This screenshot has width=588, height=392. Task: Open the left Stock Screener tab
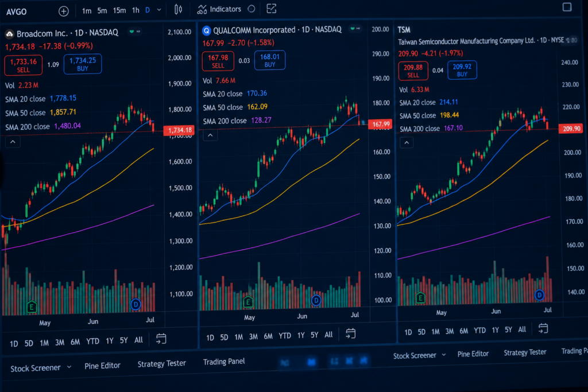(35, 368)
